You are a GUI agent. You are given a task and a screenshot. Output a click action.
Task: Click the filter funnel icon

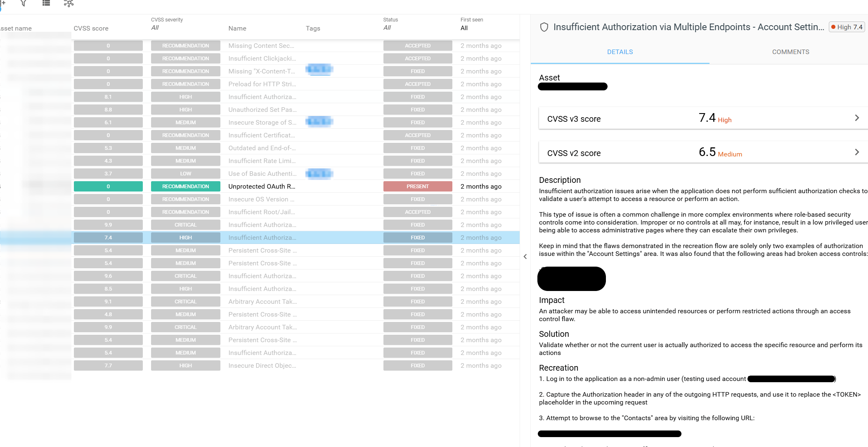click(24, 3)
